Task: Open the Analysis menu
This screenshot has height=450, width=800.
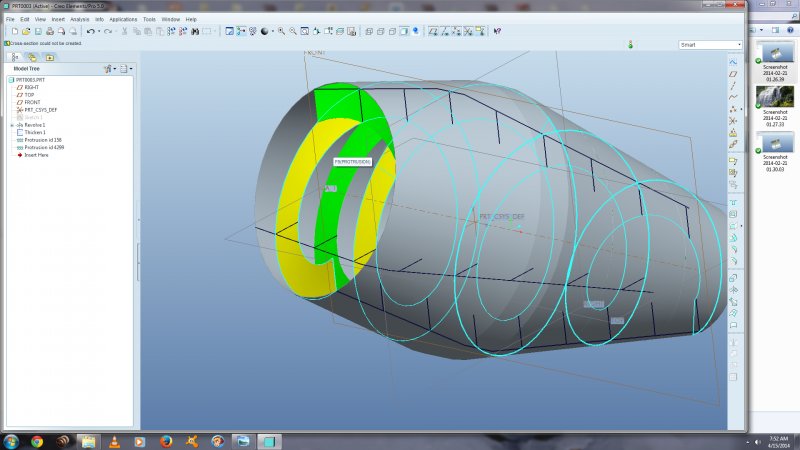Action: point(79,19)
